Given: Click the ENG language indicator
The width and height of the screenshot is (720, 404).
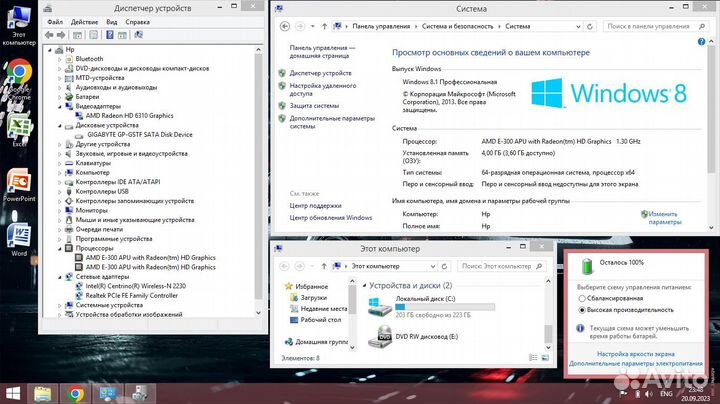Looking at the screenshot, I should (666, 394).
